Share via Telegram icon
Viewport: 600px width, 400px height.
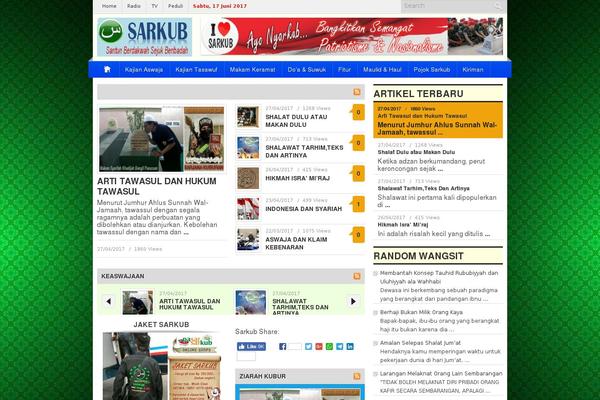tap(339, 346)
